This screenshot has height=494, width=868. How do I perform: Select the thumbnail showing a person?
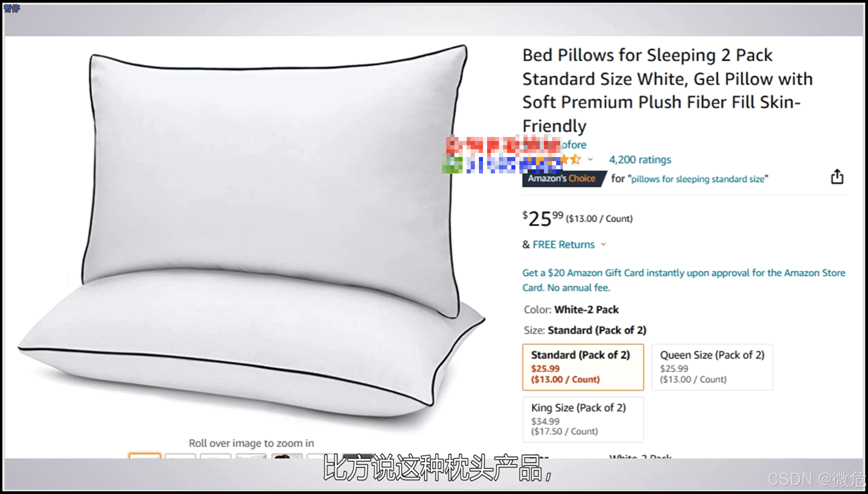[x=287, y=456]
